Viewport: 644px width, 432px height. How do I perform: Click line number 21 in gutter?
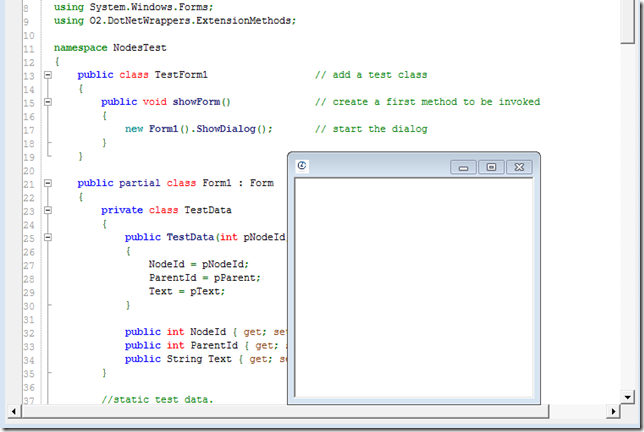(29, 184)
